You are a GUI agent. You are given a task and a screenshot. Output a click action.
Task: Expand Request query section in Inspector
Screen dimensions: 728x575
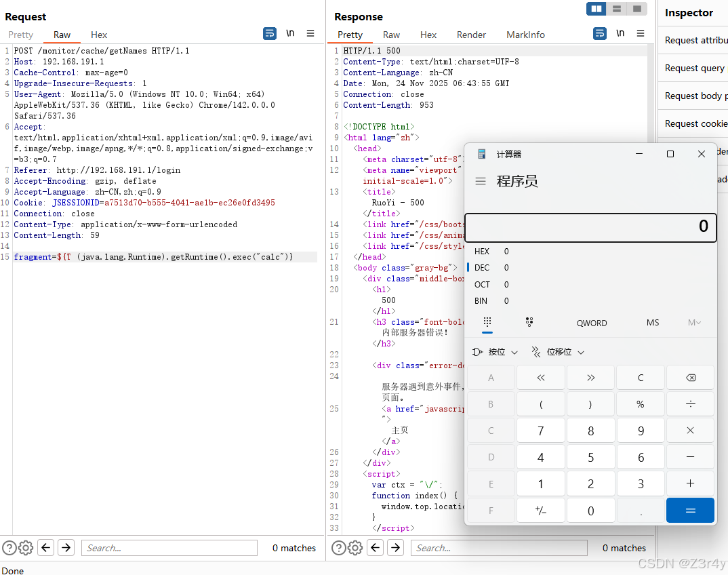coord(693,68)
